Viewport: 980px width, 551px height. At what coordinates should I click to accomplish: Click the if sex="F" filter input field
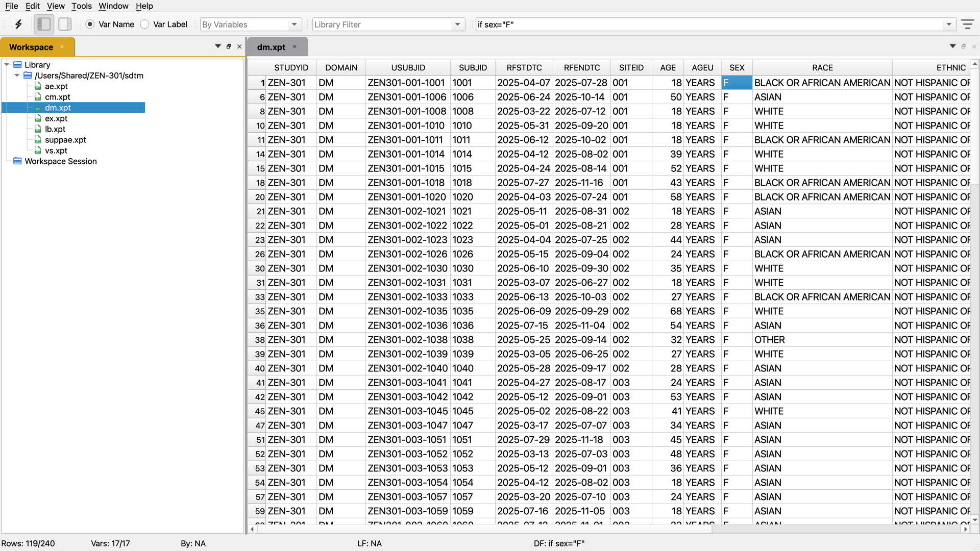click(709, 24)
